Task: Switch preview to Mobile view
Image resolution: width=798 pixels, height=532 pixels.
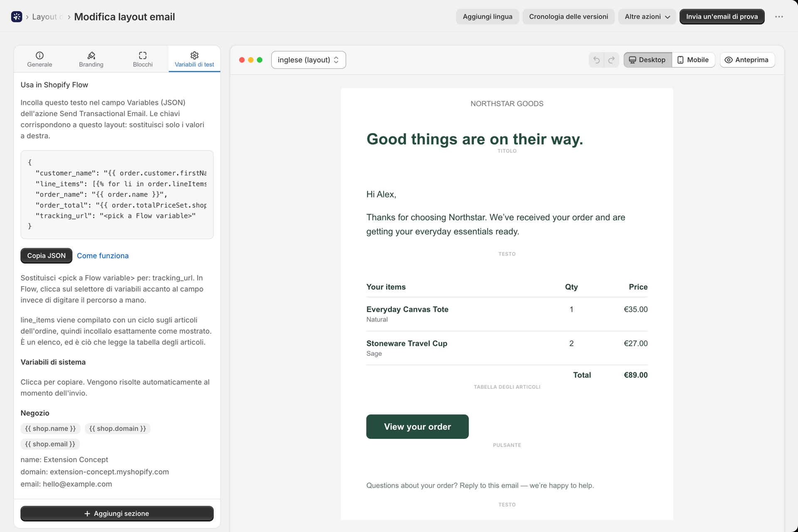Action: point(693,60)
